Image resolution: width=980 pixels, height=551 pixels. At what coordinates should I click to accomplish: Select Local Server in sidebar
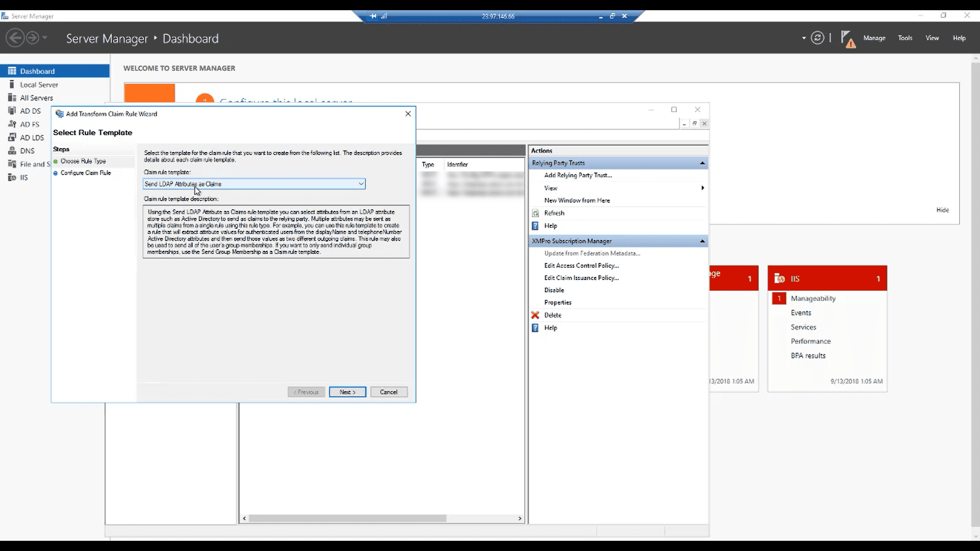tap(39, 85)
